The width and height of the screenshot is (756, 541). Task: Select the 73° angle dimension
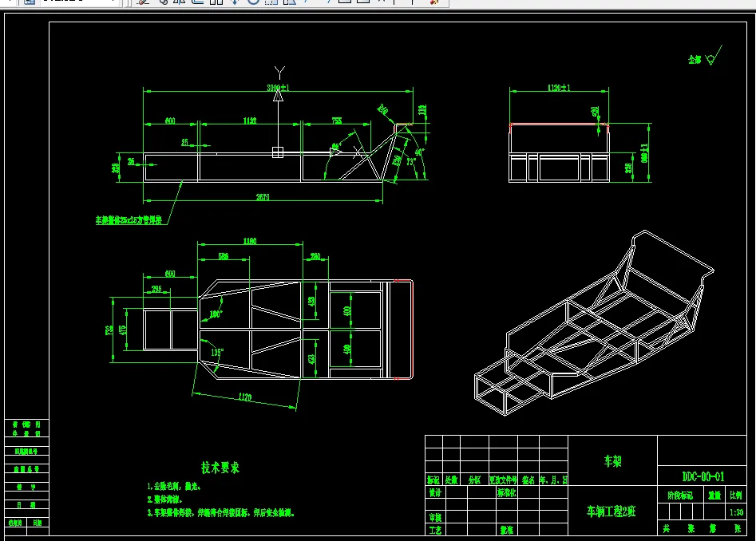411,161
